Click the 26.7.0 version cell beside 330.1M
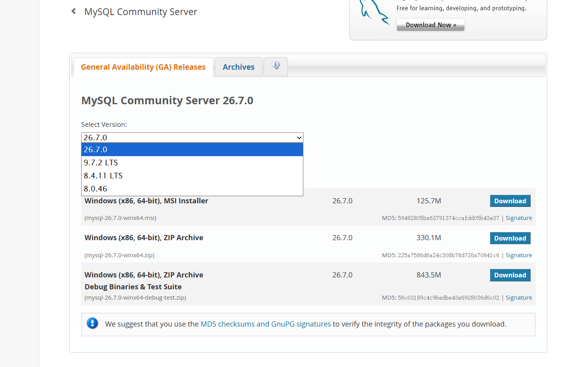Screen dimensions: 588x367 tap(343, 238)
